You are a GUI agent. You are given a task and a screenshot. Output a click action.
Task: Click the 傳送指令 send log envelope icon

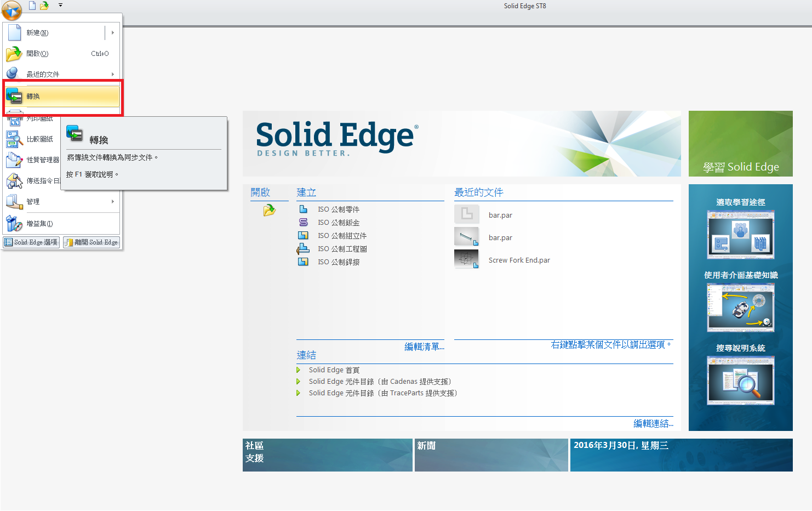14,181
